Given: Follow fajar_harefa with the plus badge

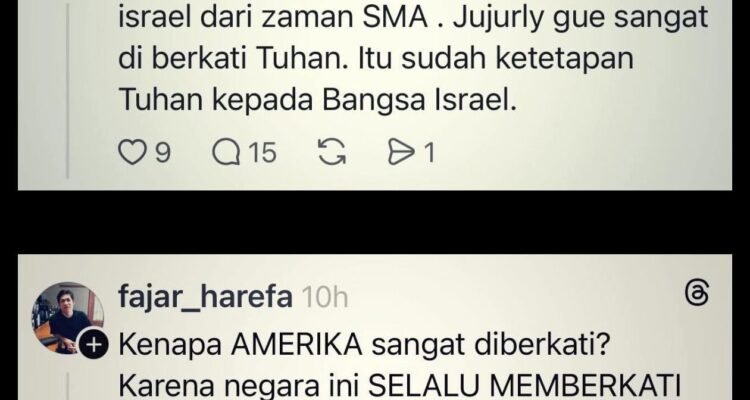Looking at the screenshot, I should coord(94,344).
